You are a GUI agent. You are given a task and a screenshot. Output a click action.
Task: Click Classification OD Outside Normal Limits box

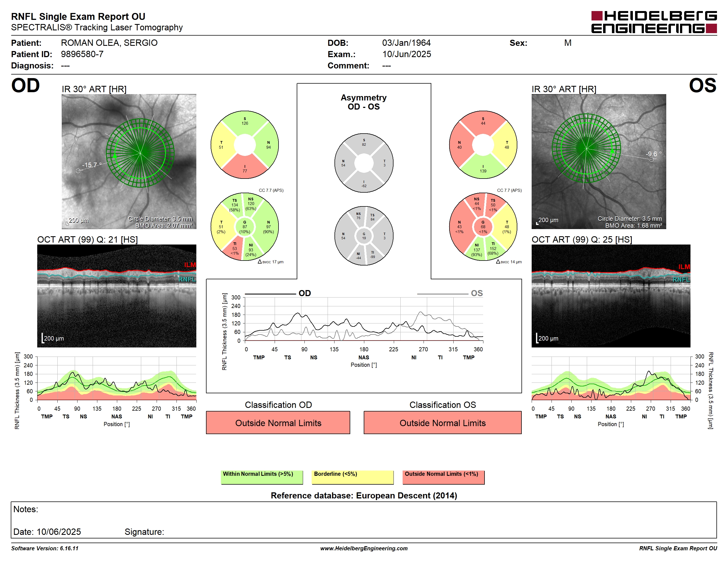(278, 423)
